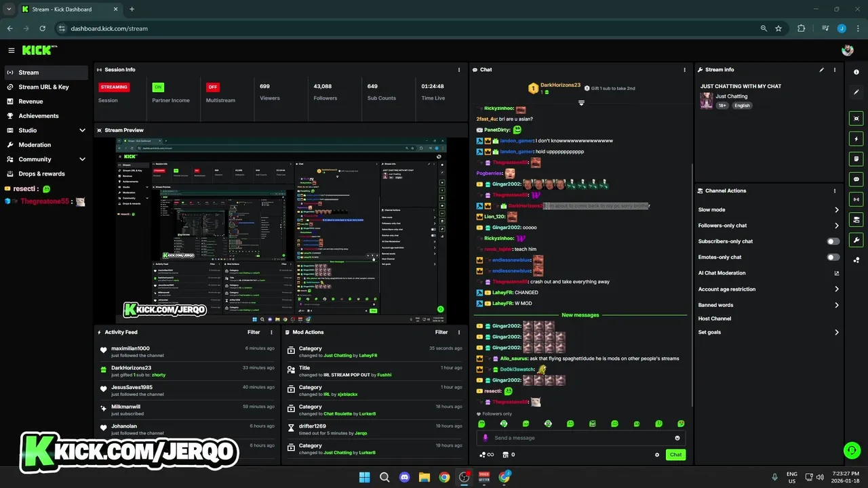This screenshot has width=868, height=488.
Task: Open taskbar Search icon
Action: click(384, 477)
